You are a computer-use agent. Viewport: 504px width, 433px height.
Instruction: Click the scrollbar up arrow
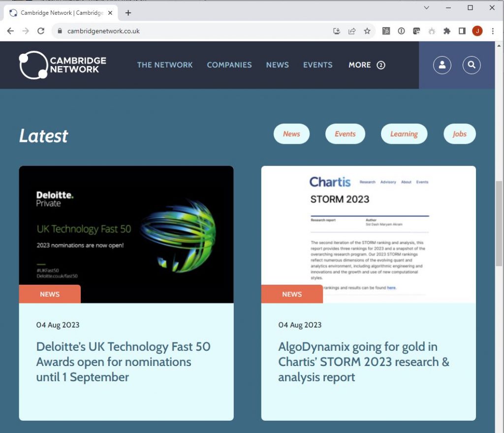pos(499,45)
